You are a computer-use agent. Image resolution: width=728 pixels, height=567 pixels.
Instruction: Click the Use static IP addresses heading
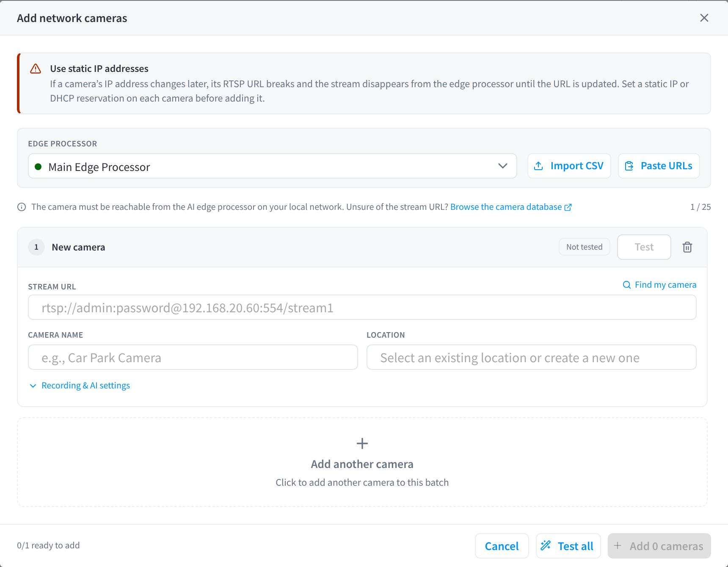99,69
